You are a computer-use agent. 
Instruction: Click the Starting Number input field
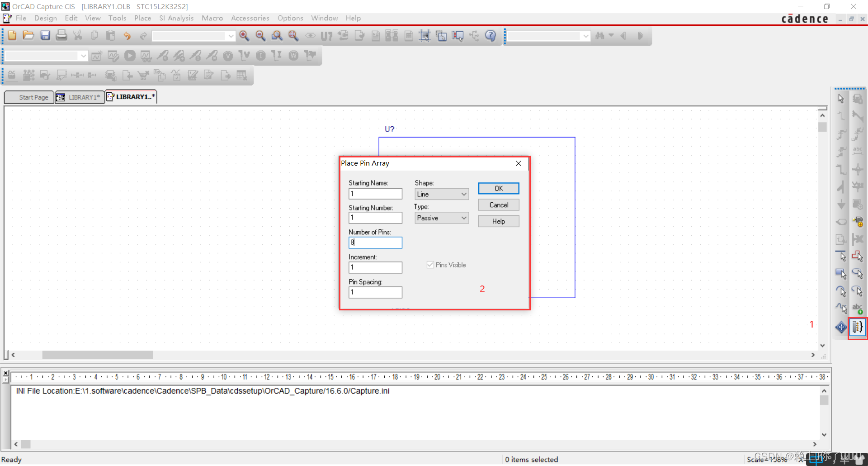(x=375, y=218)
